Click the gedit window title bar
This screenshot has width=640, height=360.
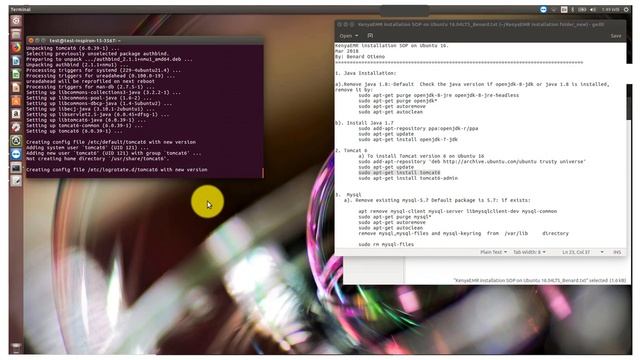[480, 24]
